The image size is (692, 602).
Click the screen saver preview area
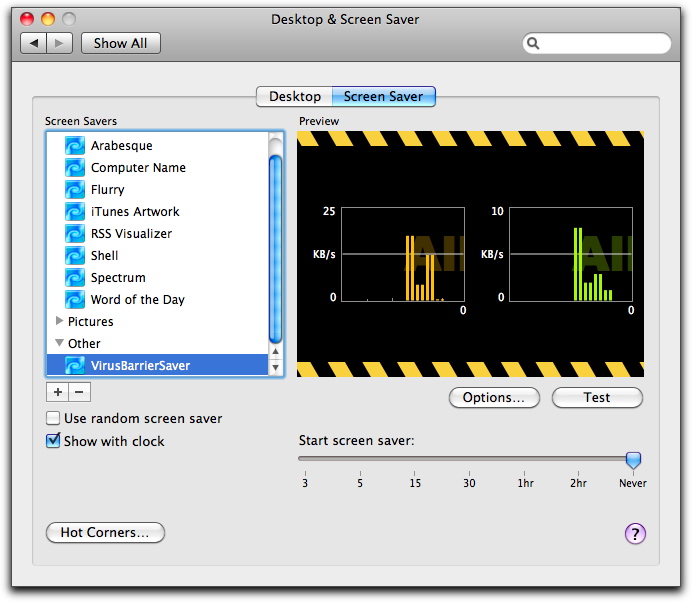click(470, 254)
